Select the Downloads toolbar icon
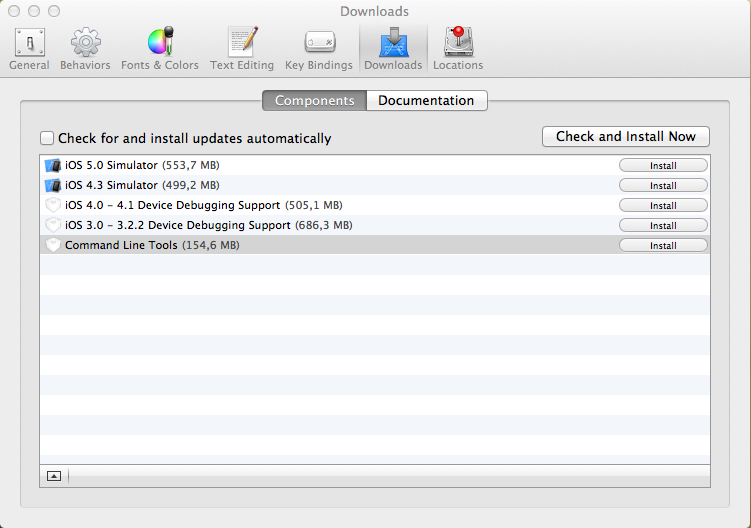The height and width of the screenshot is (528, 751). click(393, 48)
